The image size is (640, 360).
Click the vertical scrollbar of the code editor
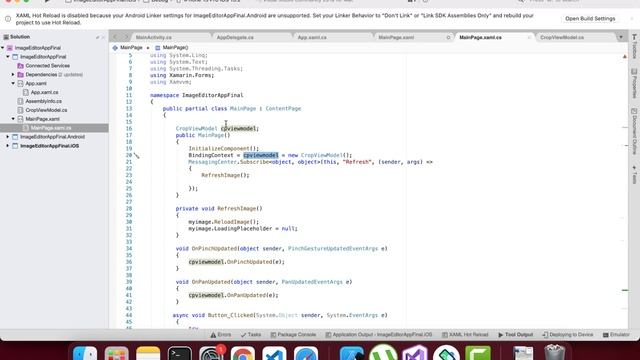pos(625,191)
